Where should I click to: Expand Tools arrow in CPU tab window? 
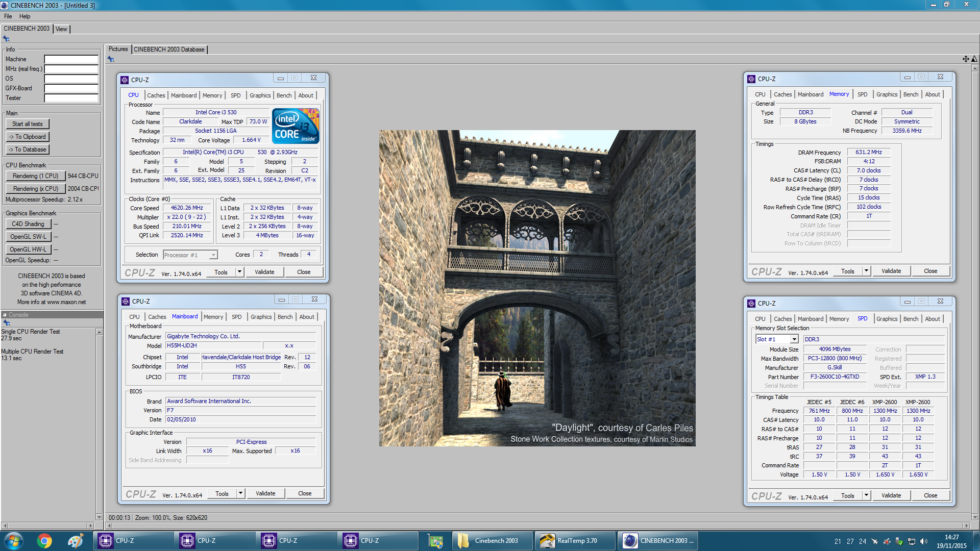click(239, 272)
